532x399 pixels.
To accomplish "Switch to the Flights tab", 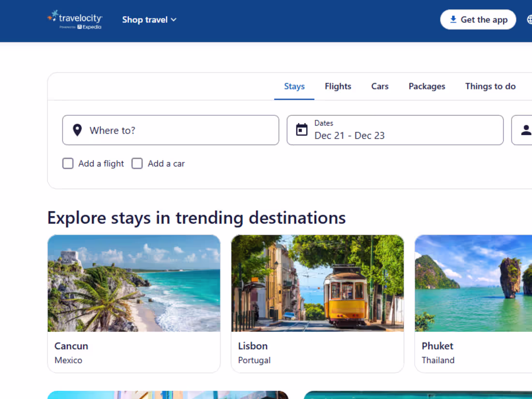I will coord(338,86).
